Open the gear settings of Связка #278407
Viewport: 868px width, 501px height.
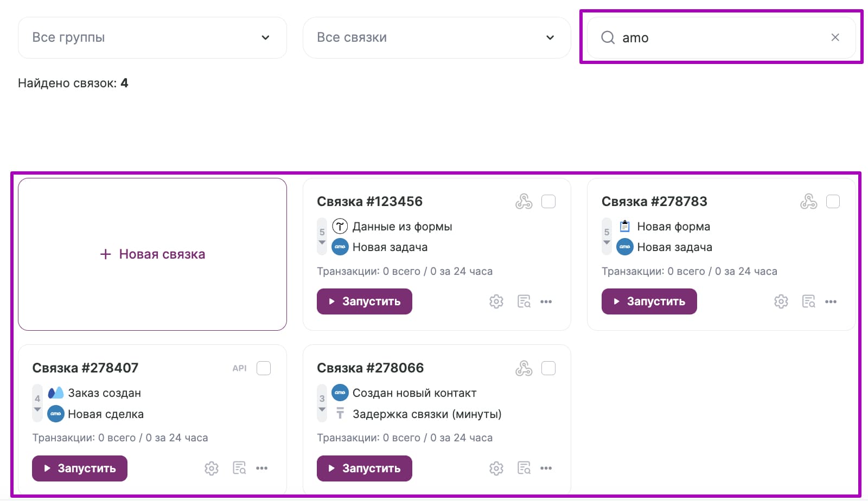[x=212, y=468]
